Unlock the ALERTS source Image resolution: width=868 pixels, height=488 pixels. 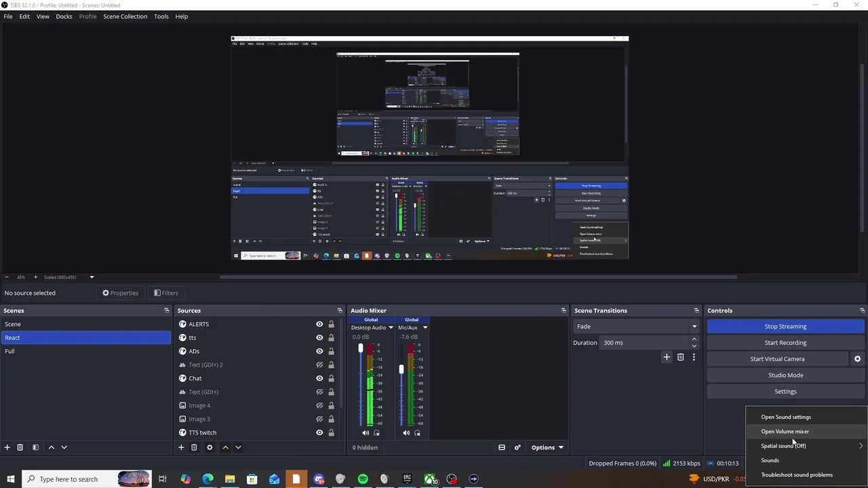331,324
